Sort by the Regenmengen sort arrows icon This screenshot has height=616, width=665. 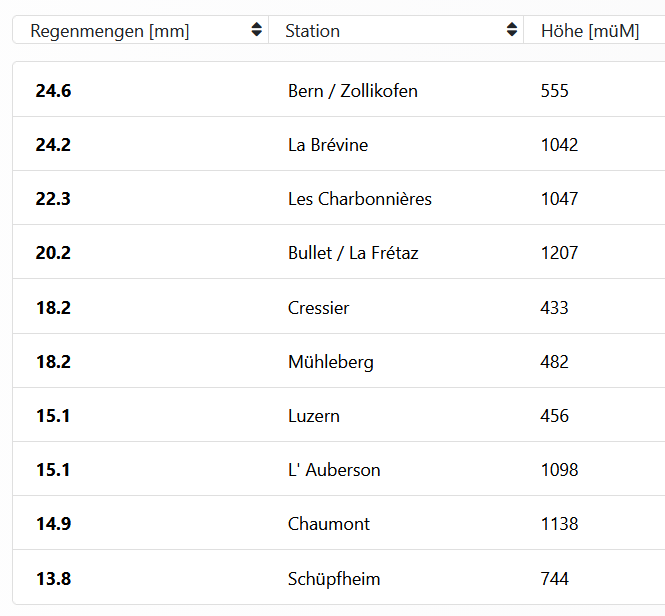(258, 30)
